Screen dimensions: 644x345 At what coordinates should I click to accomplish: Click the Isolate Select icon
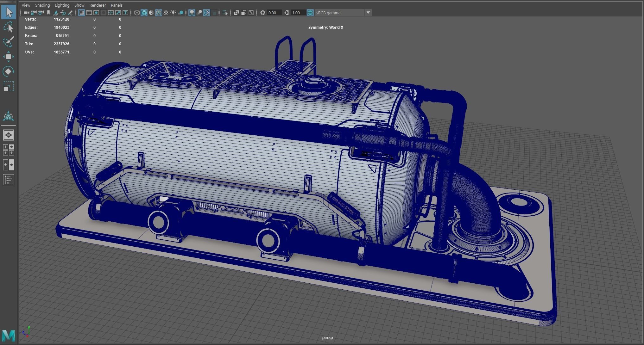point(225,13)
